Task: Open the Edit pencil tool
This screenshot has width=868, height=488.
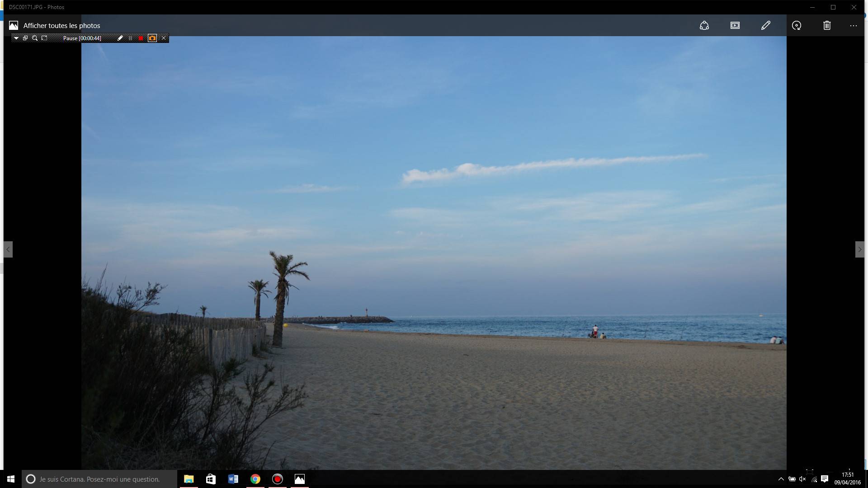Action: pos(766,26)
